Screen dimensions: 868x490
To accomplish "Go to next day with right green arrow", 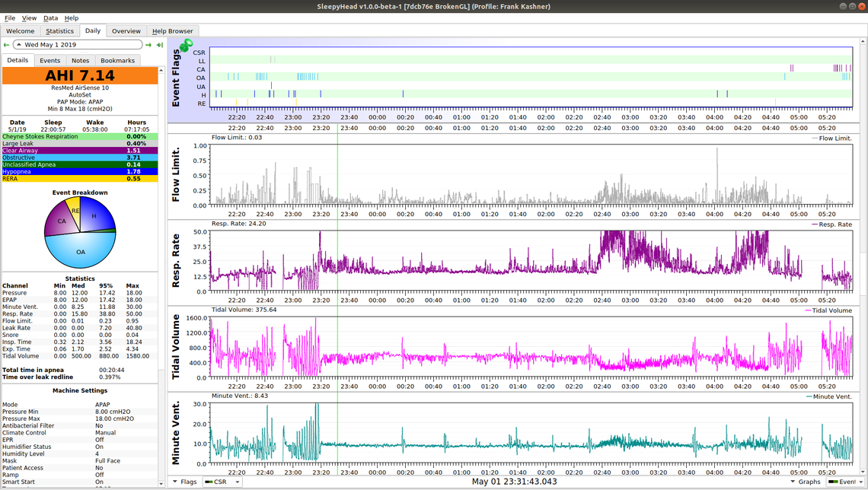I will (149, 45).
